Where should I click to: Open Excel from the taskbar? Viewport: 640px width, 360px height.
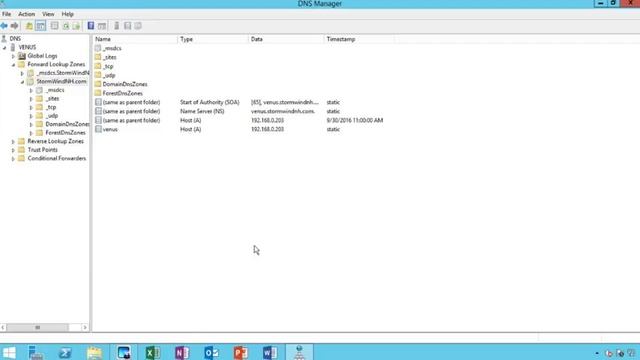click(153, 352)
